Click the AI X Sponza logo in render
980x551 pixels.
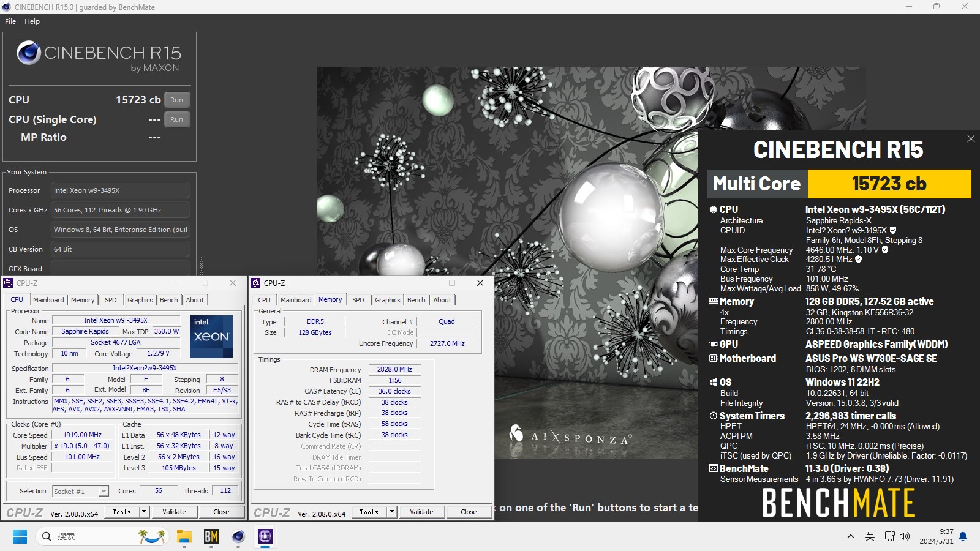(570, 436)
